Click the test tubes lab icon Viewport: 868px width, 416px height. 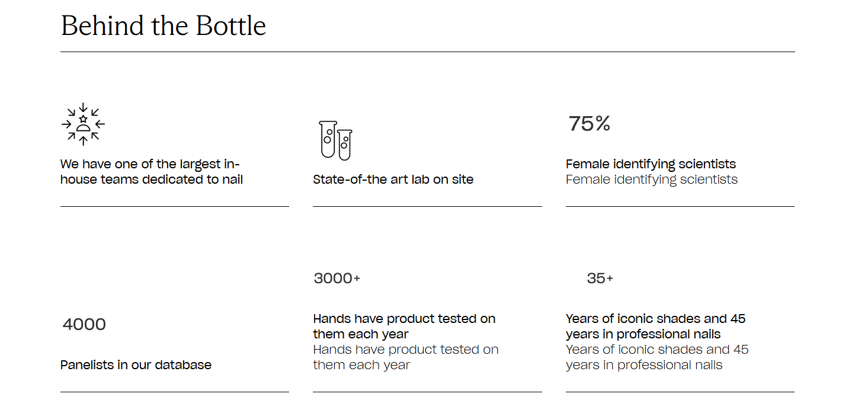[x=335, y=140]
